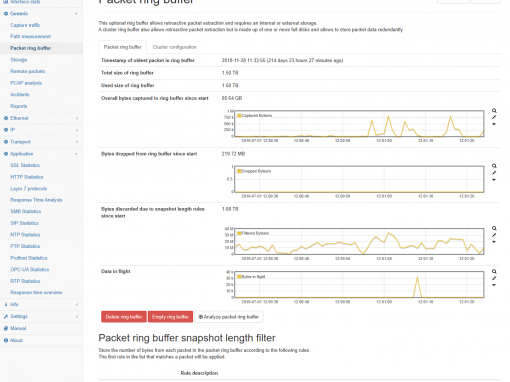Open dropdown caret beside Captured Bytes chart
Screen dimensions: 510x382
(x=494, y=124)
